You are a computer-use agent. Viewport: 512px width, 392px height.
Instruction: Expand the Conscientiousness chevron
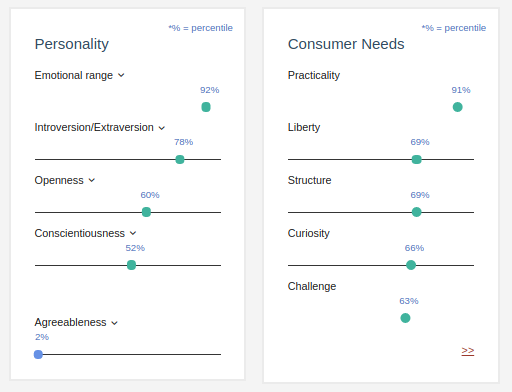click(x=133, y=233)
